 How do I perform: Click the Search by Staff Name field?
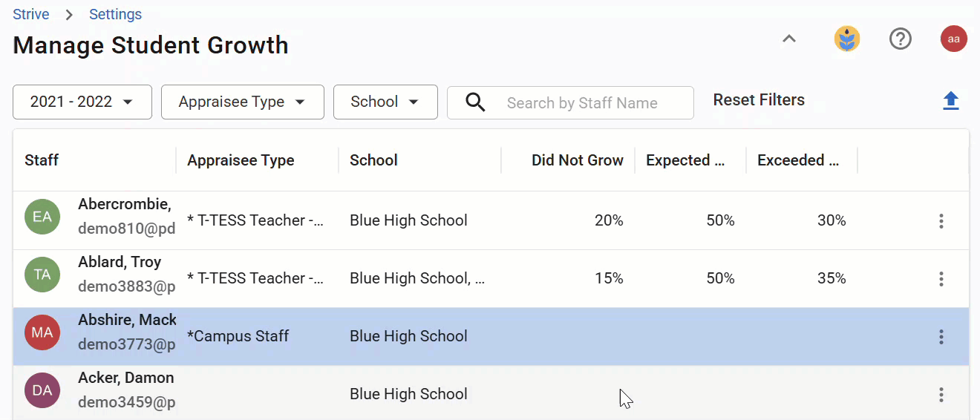[570, 102]
